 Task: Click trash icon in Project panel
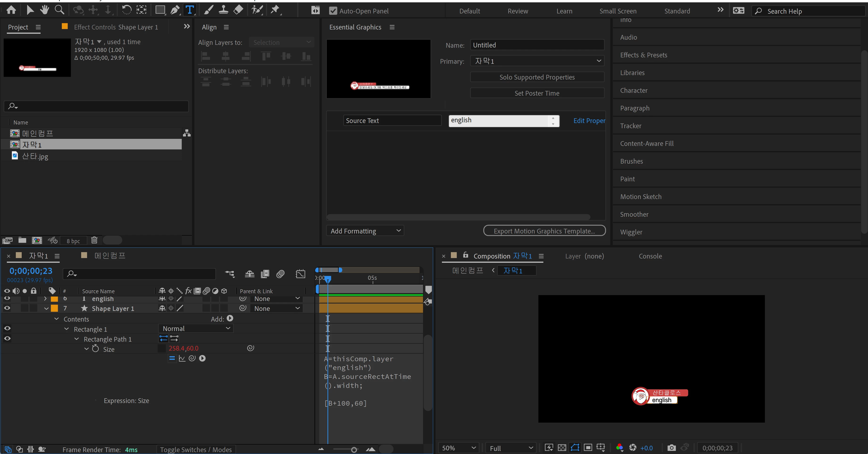(x=94, y=240)
